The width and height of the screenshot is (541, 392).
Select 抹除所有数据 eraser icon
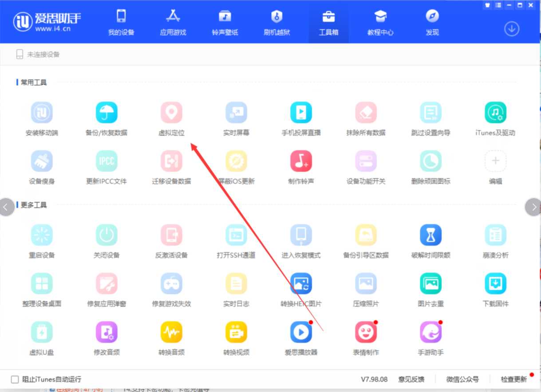[x=366, y=113]
